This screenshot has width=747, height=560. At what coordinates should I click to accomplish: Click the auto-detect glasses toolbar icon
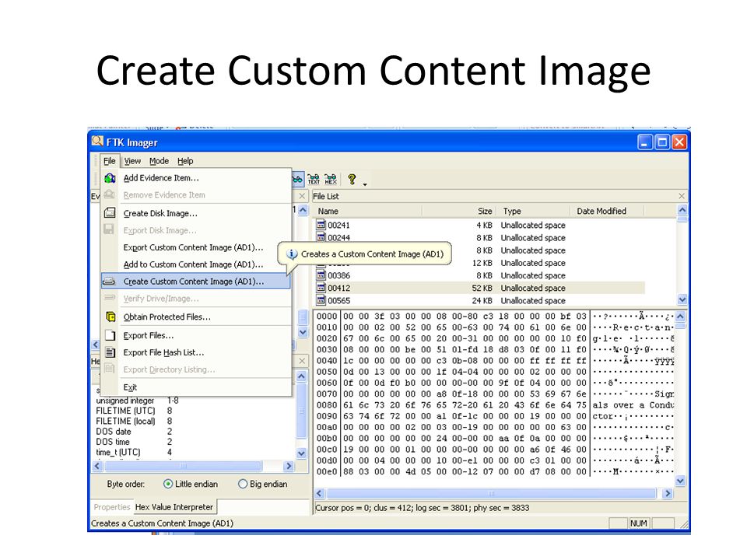(x=297, y=179)
